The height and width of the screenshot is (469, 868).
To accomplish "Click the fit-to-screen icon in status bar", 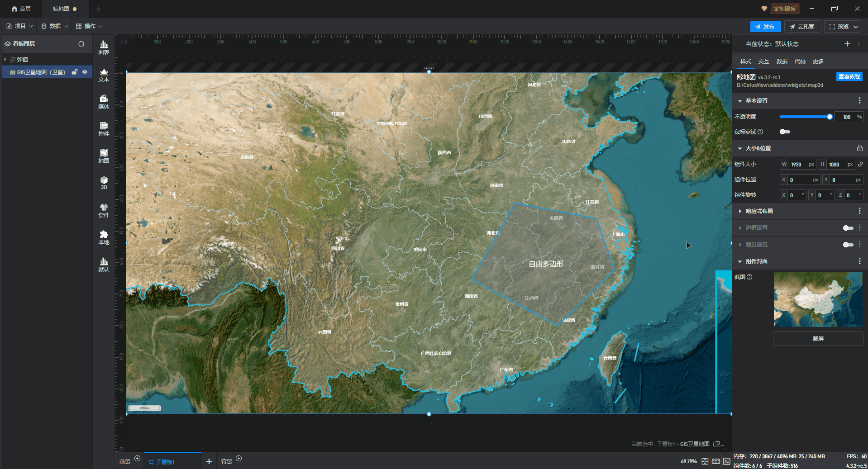I will (705, 461).
